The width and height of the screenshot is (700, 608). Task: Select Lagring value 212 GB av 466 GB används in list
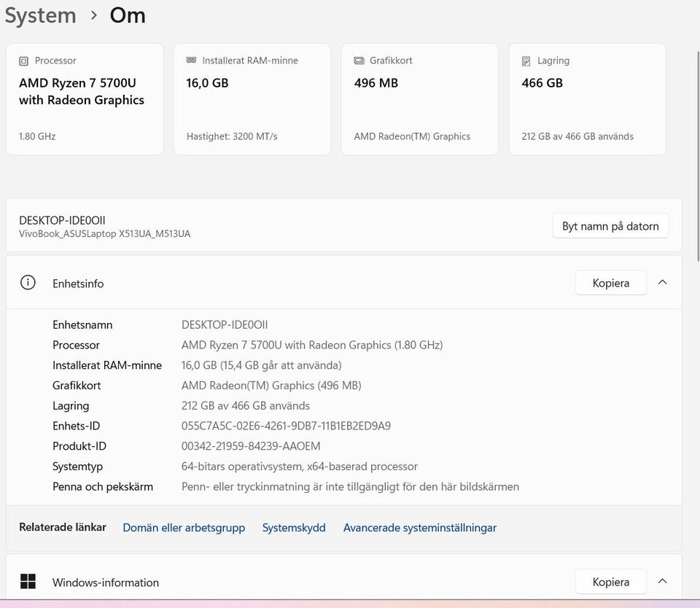(x=246, y=406)
